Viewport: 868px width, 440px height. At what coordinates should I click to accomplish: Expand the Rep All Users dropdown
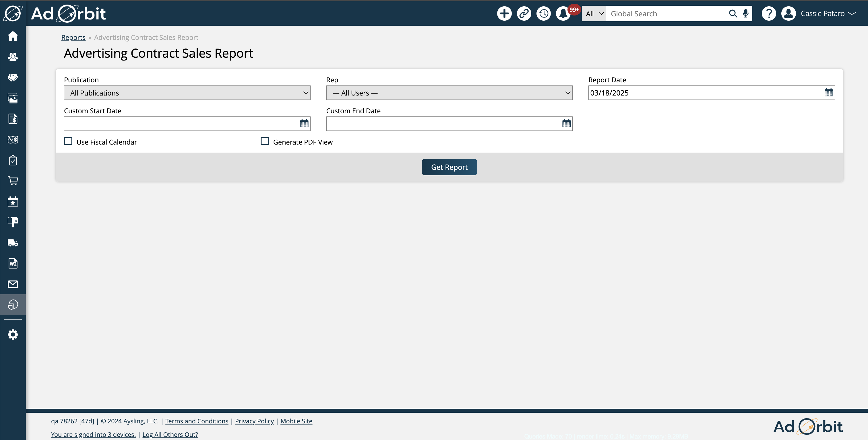point(449,93)
